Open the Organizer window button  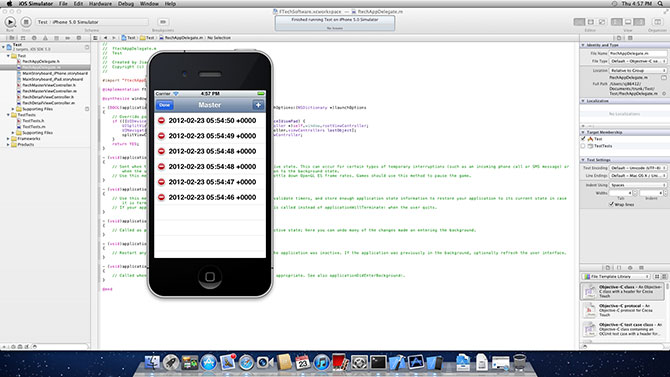tap(657, 22)
